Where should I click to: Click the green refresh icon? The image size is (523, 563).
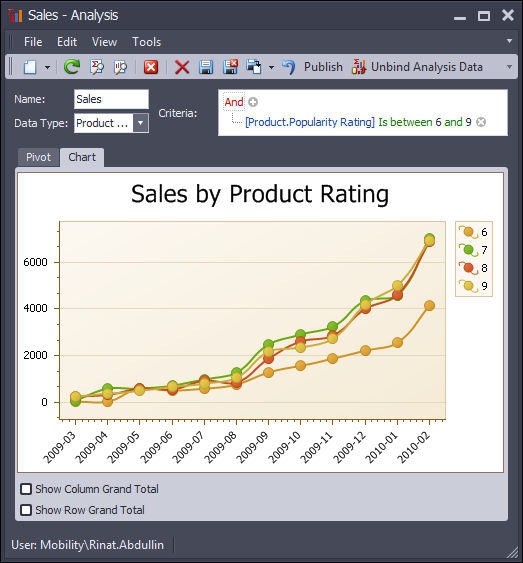[x=72, y=67]
